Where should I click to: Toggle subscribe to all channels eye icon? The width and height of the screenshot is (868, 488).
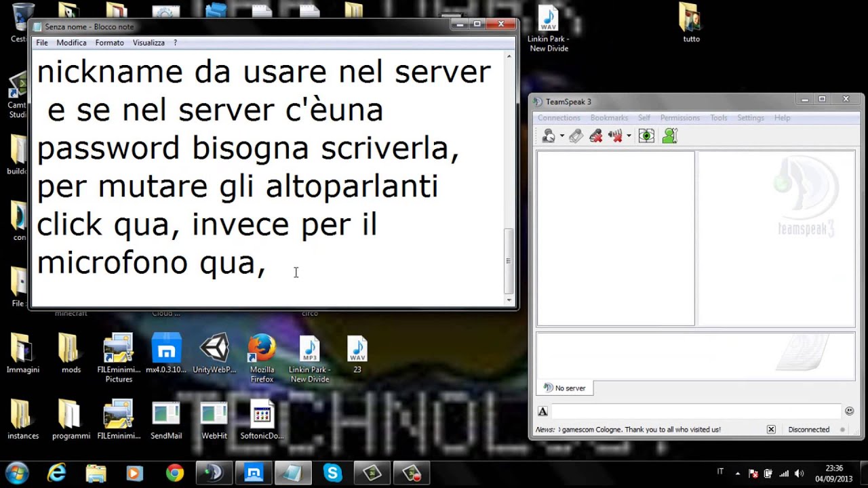click(x=646, y=136)
